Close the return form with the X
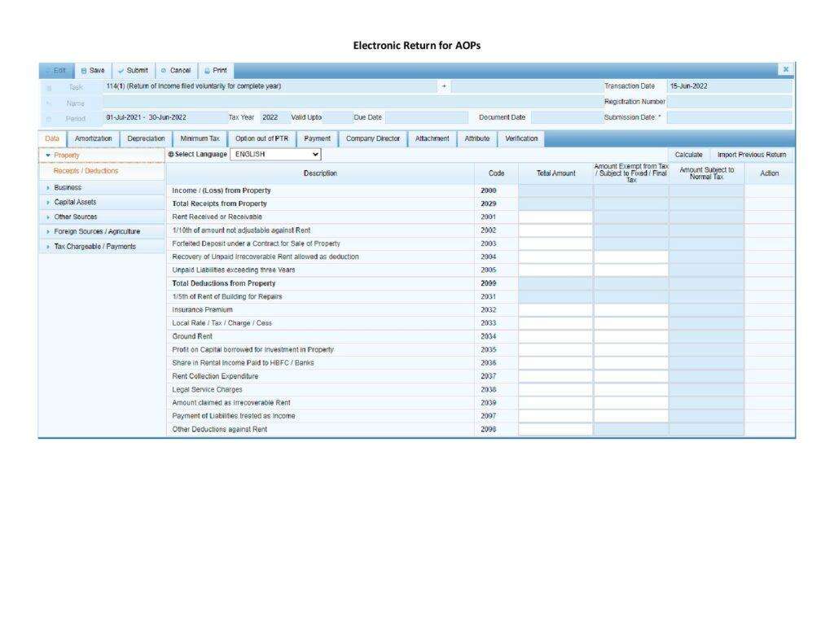The width and height of the screenshot is (834, 644). (x=786, y=70)
